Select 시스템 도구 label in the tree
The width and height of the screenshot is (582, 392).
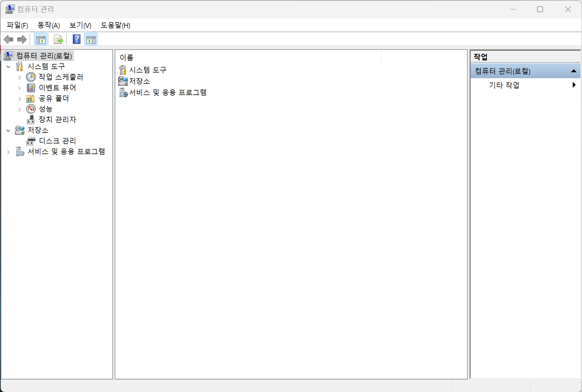tap(46, 67)
